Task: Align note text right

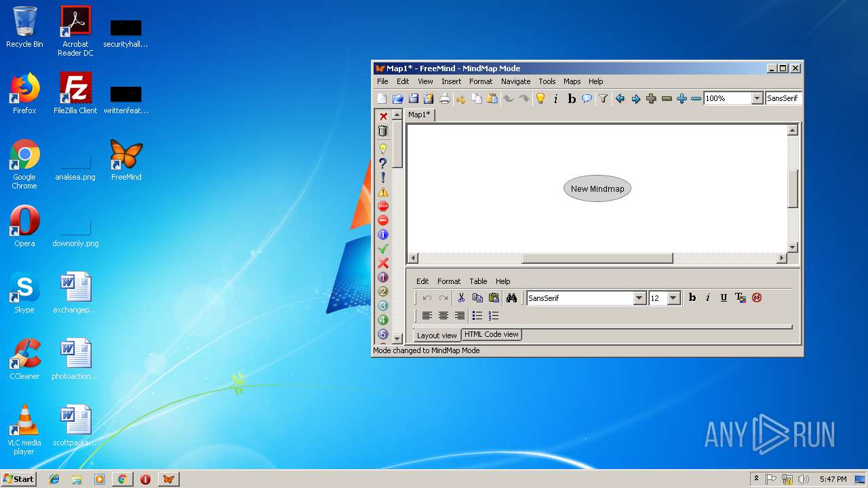Action: click(x=460, y=316)
